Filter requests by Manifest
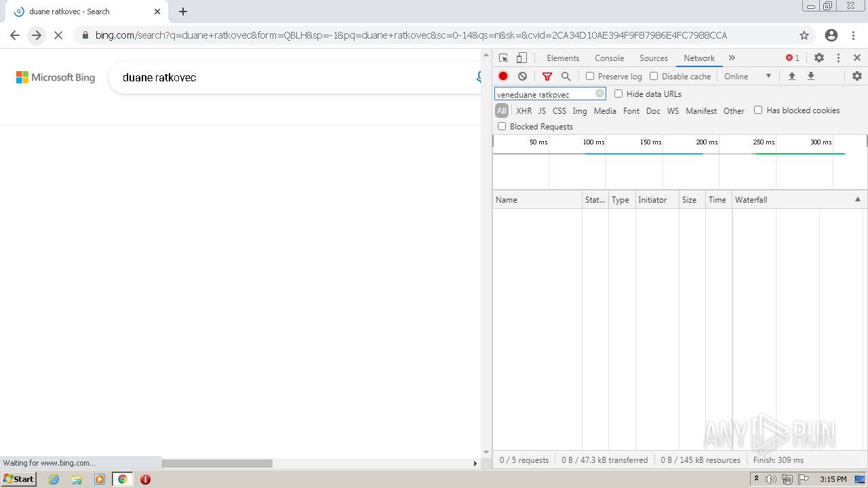This screenshot has height=488, width=868. [701, 110]
